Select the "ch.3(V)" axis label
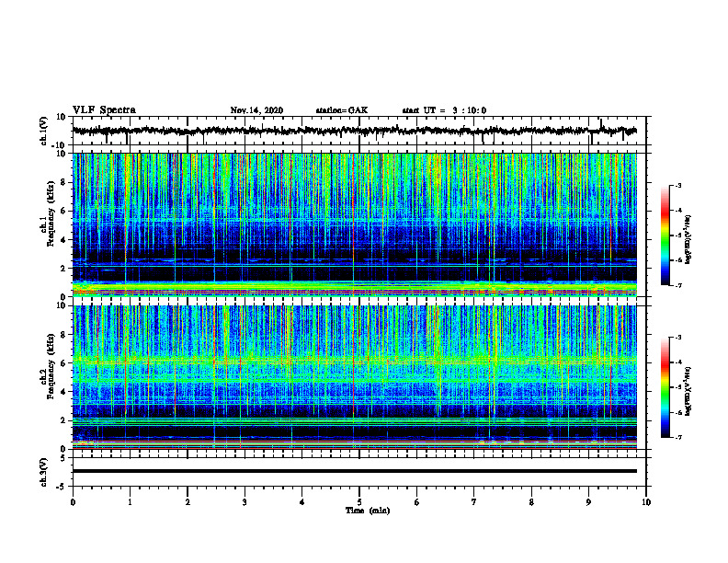The width and height of the screenshot is (728, 563). click(44, 472)
